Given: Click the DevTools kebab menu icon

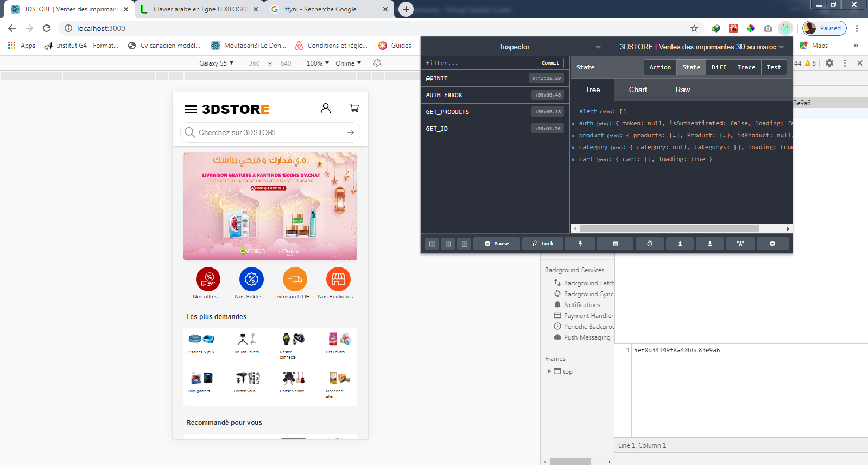Looking at the screenshot, I should pos(845,63).
